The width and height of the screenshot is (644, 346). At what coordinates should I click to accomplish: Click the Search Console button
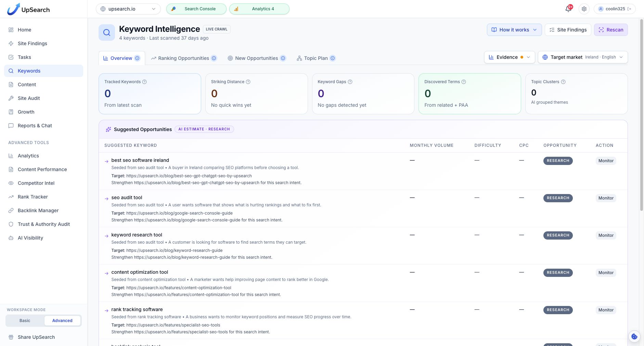[x=196, y=9]
